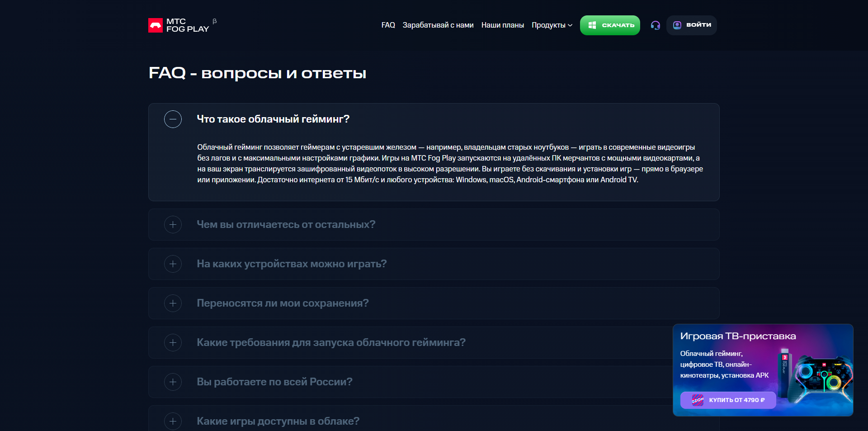This screenshot has width=868, height=431.
Task: Open support via the headphones icon
Action: click(655, 25)
